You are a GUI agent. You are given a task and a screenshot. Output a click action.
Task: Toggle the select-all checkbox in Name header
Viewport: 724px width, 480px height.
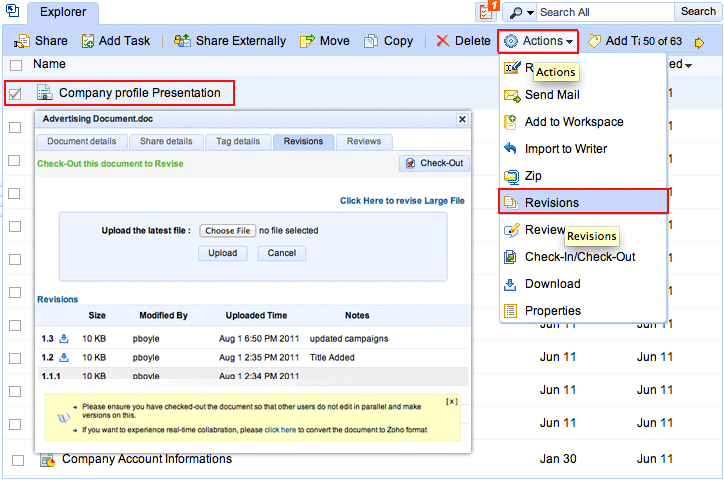click(16, 65)
